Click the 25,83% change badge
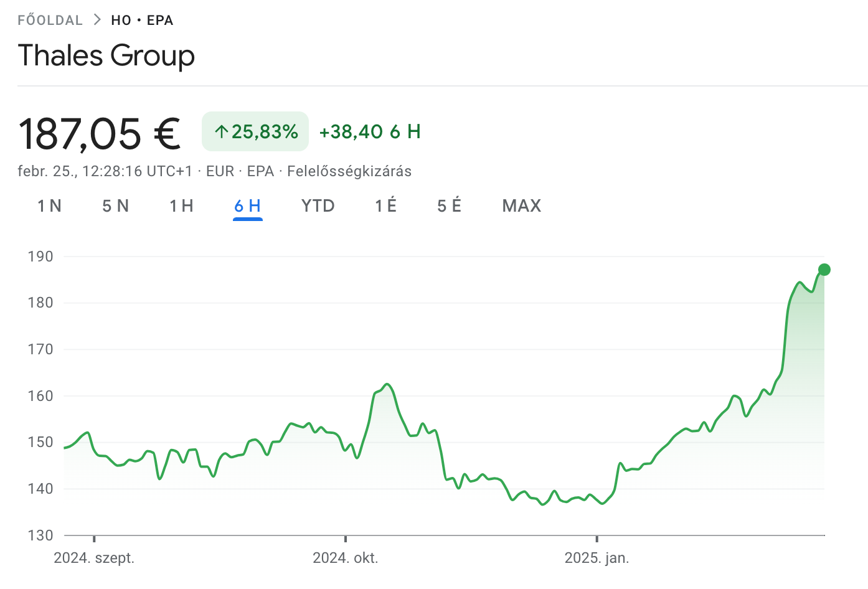The width and height of the screenshot is (868, 589). point(255,131)
